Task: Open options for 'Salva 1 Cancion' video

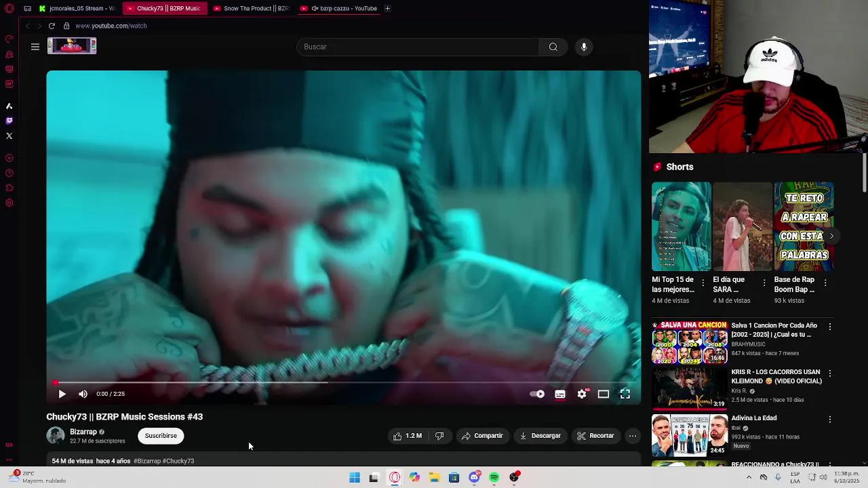Action: pyautogui.click(x=829, y=327)
